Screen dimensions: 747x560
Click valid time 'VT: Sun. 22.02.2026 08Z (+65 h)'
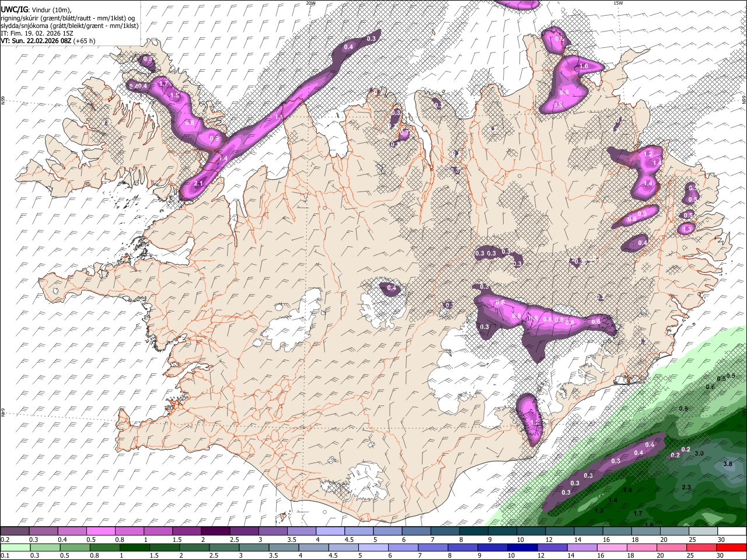[48, 41]
